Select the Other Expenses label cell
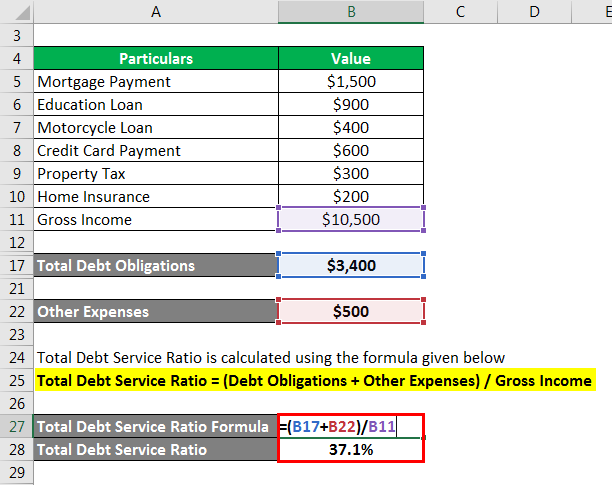Screen dimensions: 612x485 click(x=156, y=312)
